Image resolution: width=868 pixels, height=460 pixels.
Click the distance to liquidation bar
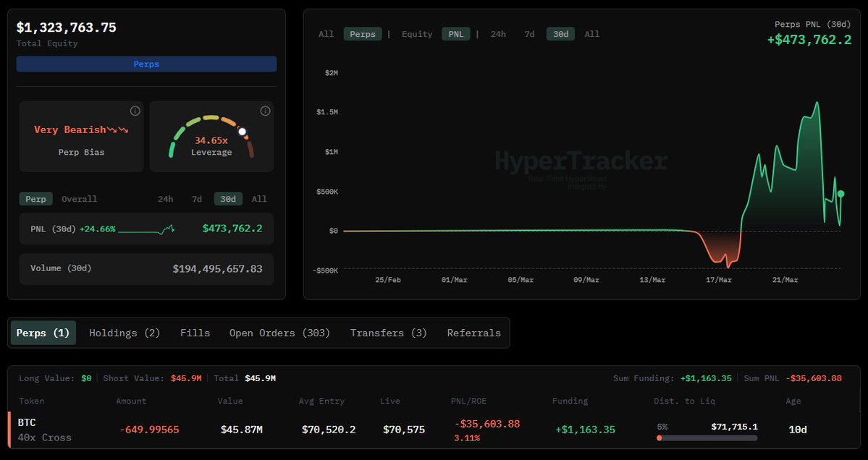tap(707, 438)
